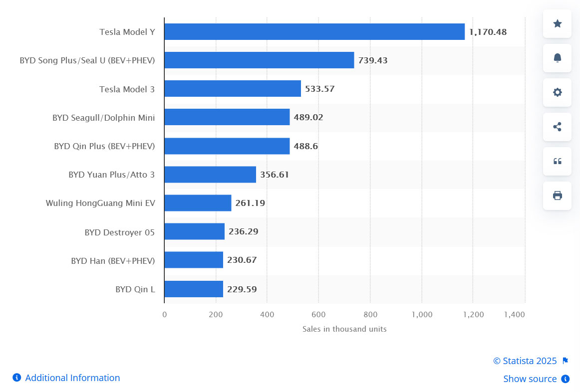Click the 200 axis tick label
This screenshot has height=392, width=580.
coord(216,315)
